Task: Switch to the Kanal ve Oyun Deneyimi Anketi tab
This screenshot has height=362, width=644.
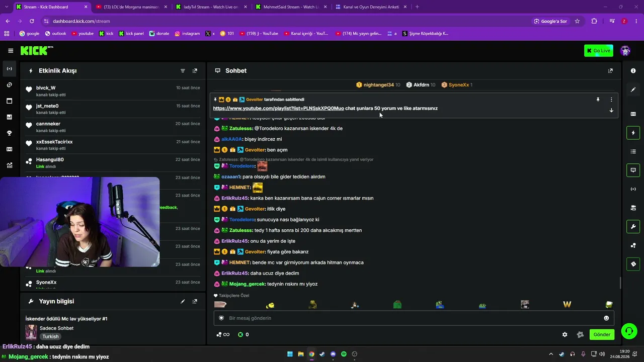Action: pos(371,7)
